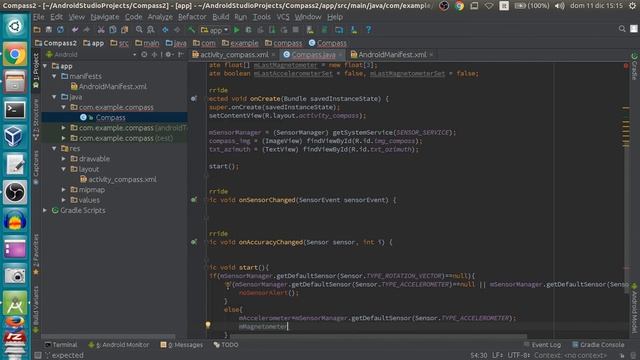640x360 pixels.
Task: Click the Synchronize toolbar icon
Action: coord(60,30)
